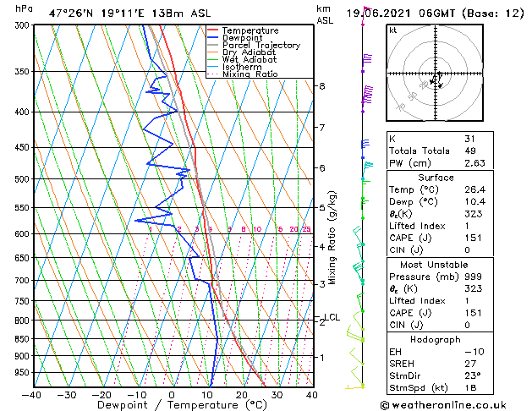Viewport: 532px width, 411px height.
Task: Click the date header '19.06.2021 06GMT (Base: 12)'
Action: point(435,14)
